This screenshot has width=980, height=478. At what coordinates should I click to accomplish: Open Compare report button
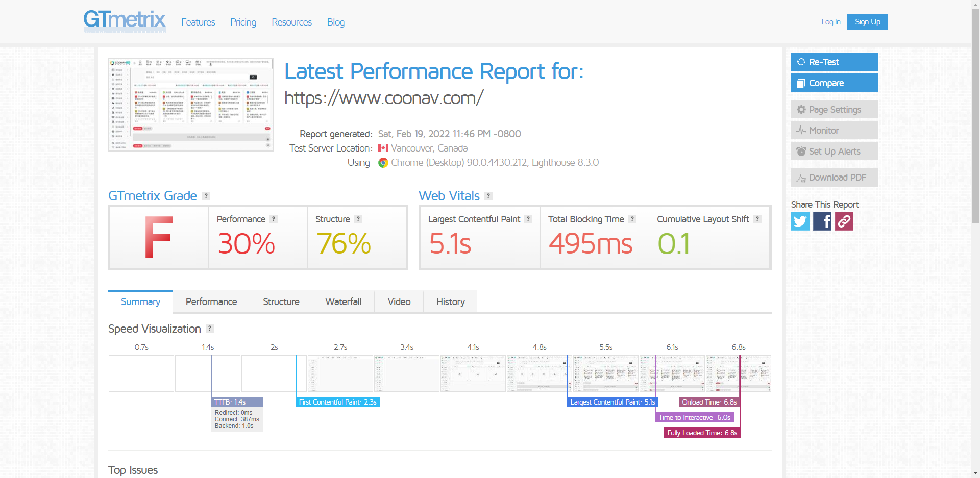coord(835,83)
